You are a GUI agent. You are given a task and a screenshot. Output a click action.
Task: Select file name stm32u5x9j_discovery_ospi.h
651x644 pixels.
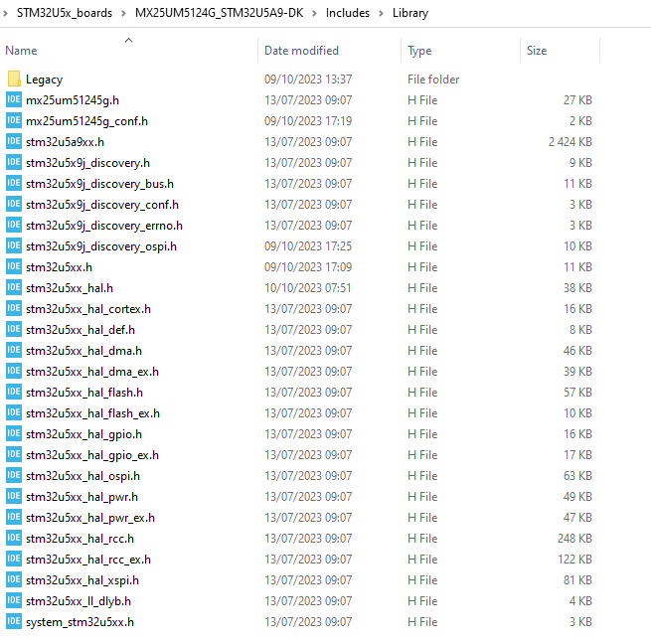[101, 246]
